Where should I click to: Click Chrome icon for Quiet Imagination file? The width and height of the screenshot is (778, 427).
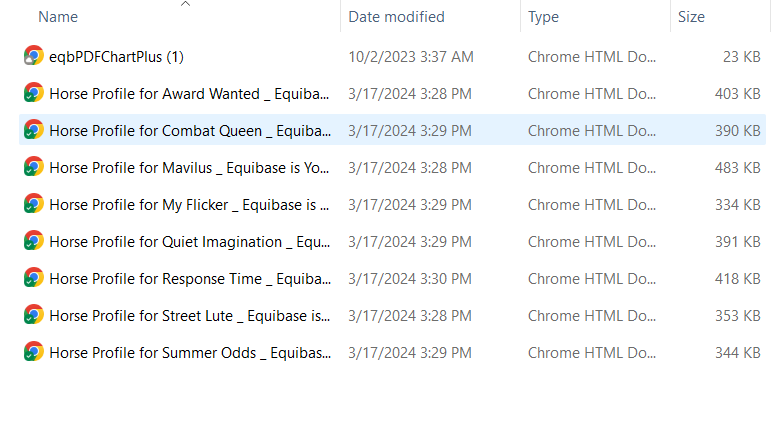click(33, 242)
